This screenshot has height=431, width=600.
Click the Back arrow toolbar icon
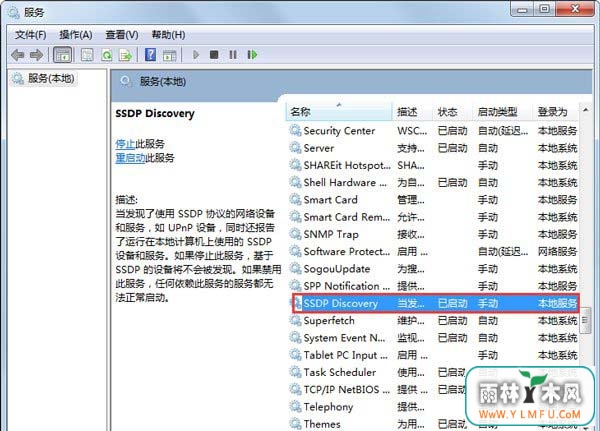point(18,55)
